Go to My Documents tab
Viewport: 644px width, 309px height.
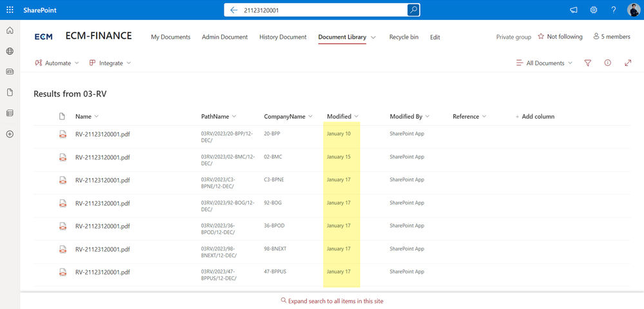coord(171,37)
